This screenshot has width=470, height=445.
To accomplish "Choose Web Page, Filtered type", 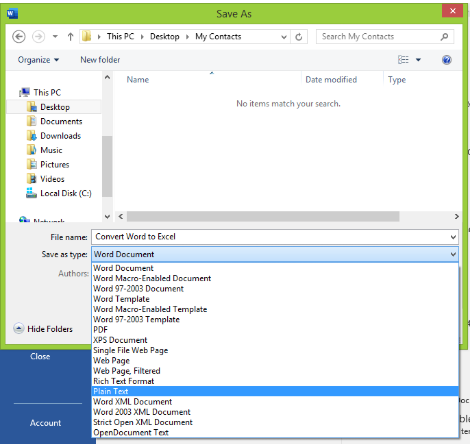I will click(275, 371).
